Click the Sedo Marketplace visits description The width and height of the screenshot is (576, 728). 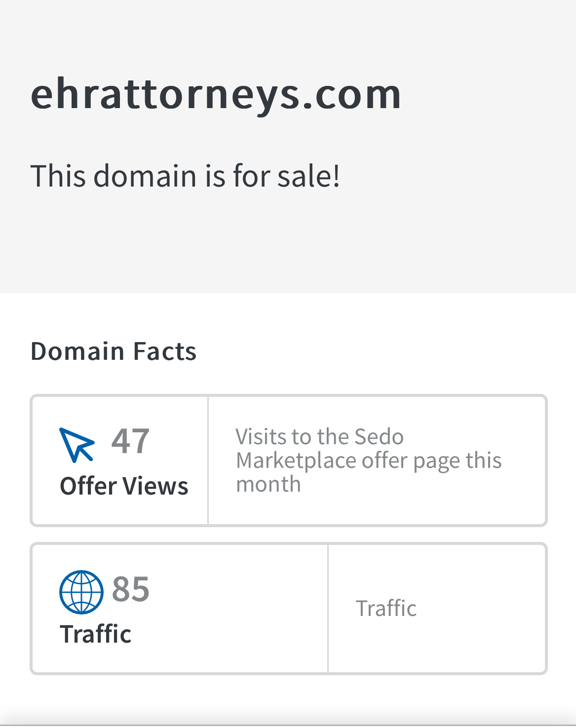[368, 460]
